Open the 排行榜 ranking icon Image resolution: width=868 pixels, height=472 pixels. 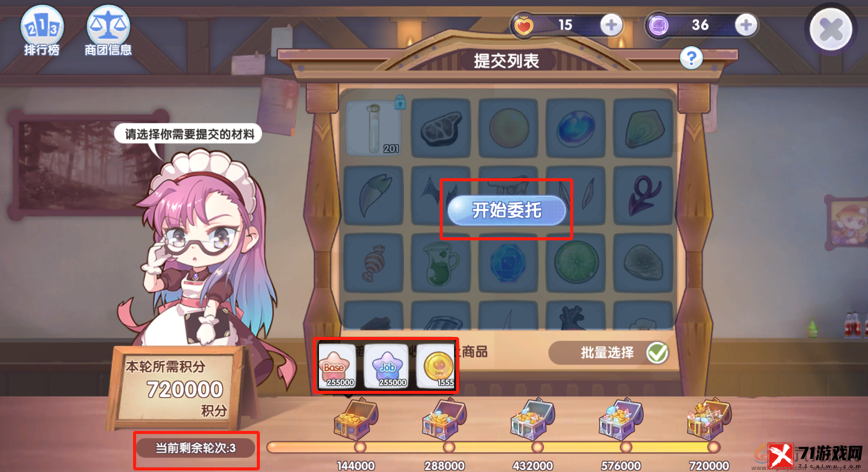(x=42, y=30)
